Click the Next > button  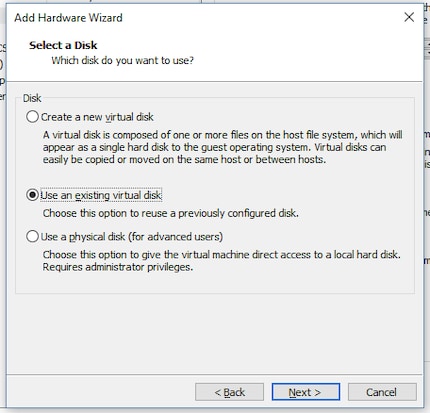point(306,392)
